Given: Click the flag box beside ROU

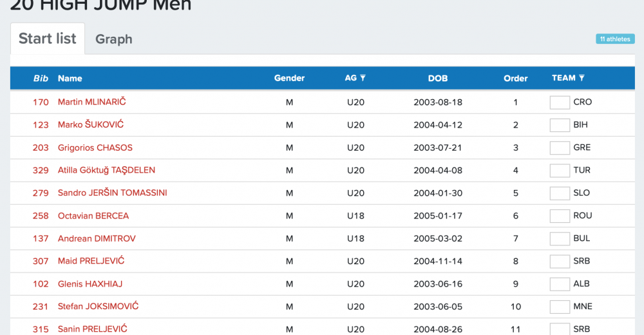Looking at the screenshot, I should (x=560, y=216).
